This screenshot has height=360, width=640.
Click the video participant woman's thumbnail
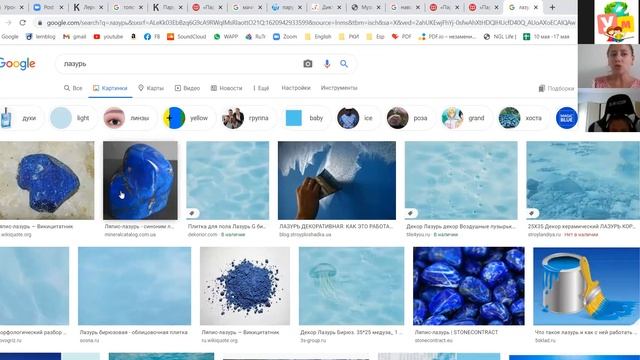click(609, 66)
